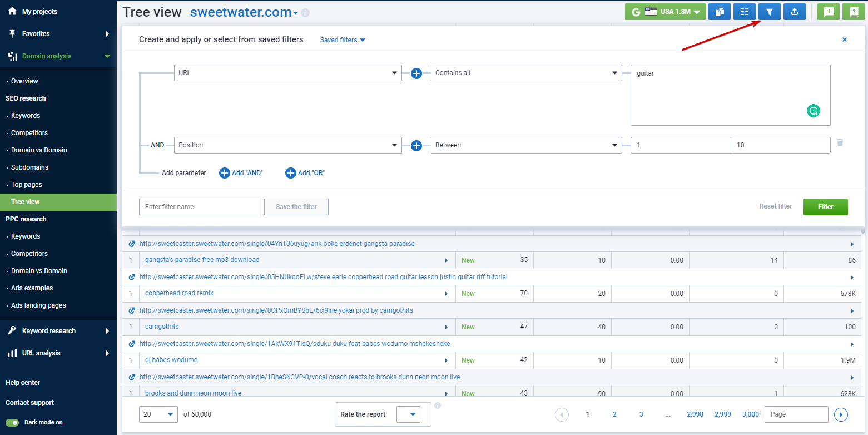Open the 20 rows per page dropdown

point(158,414)
